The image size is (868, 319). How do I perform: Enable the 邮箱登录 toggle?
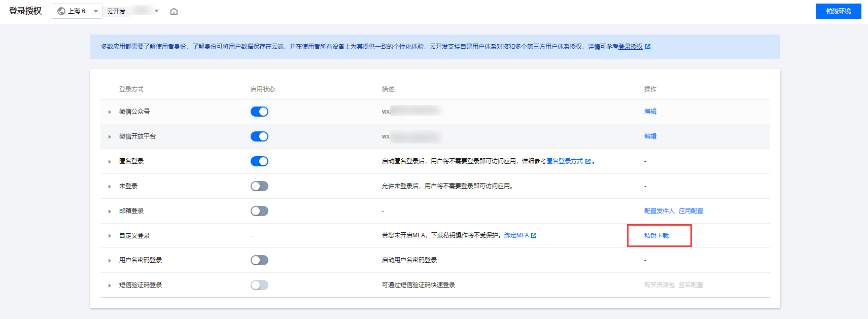click(259, 211)
